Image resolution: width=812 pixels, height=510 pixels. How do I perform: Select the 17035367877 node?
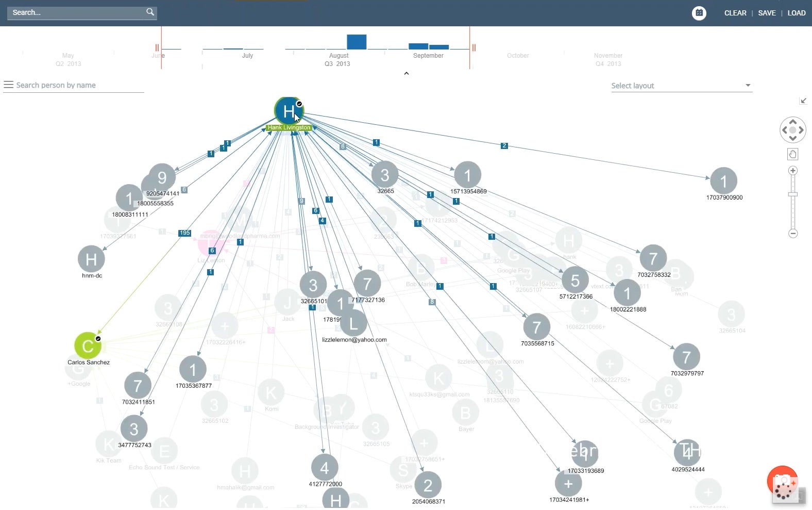(x=193, y=369)
